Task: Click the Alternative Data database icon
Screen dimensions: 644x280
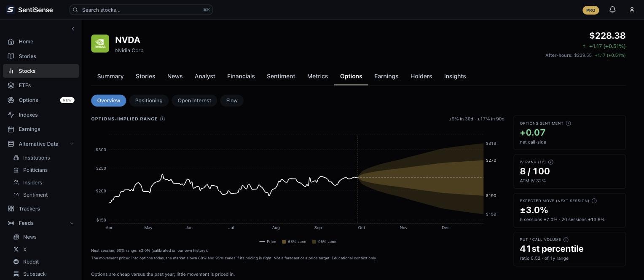Action: [11, 144]
